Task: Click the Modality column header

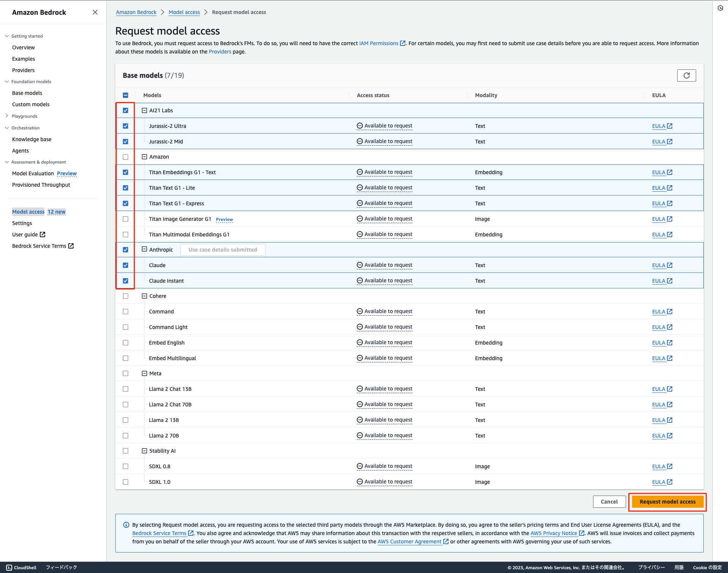Action: pos(486,95)
